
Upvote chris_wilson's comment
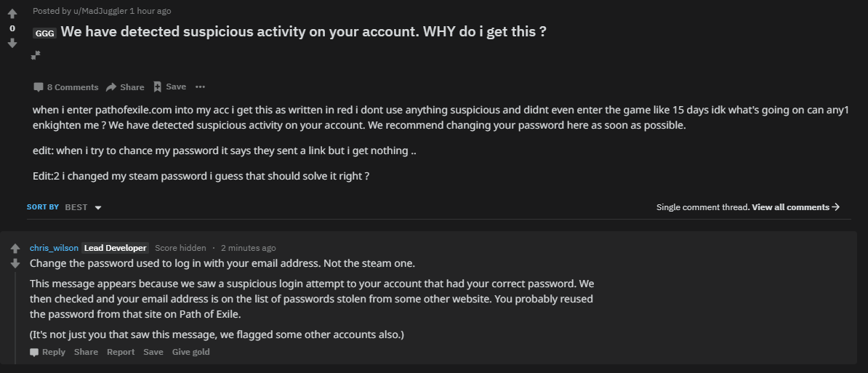point(15,248)
